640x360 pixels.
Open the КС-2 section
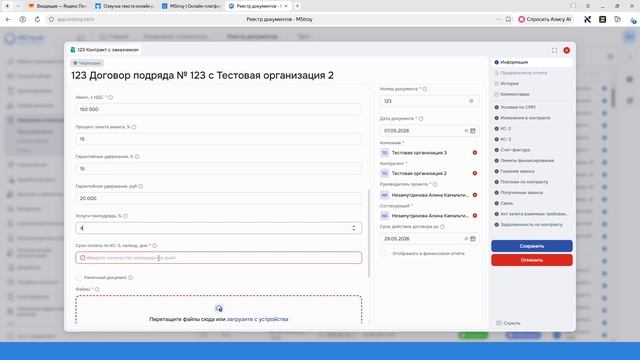505,129
